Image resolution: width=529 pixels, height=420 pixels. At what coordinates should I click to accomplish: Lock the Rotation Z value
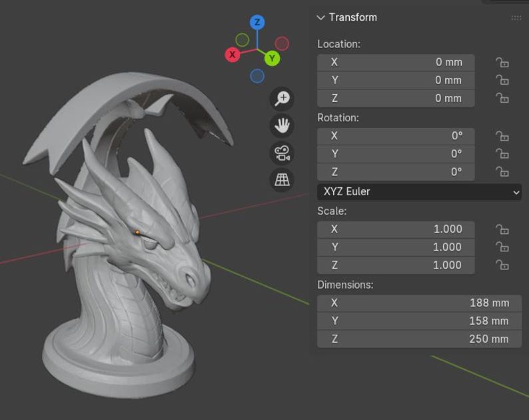(x=502, y=172)
